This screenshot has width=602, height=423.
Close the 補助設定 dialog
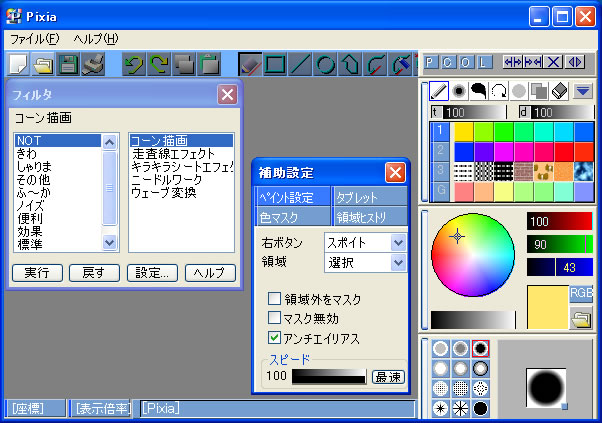[395, 172]
